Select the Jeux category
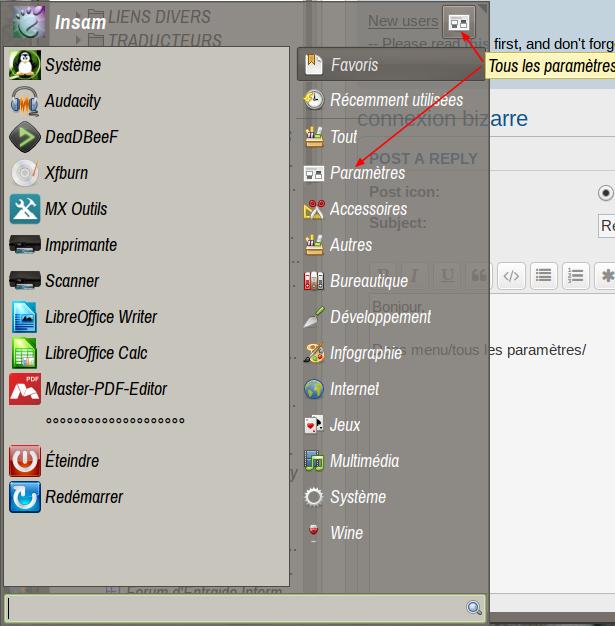This screenshot has height=626, width=615. (391, 425)
